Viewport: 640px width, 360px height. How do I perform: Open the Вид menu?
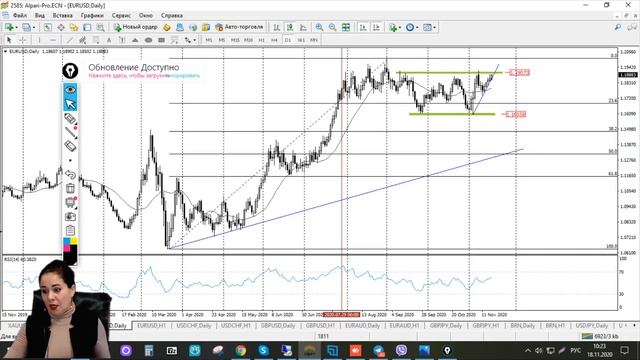40,15
